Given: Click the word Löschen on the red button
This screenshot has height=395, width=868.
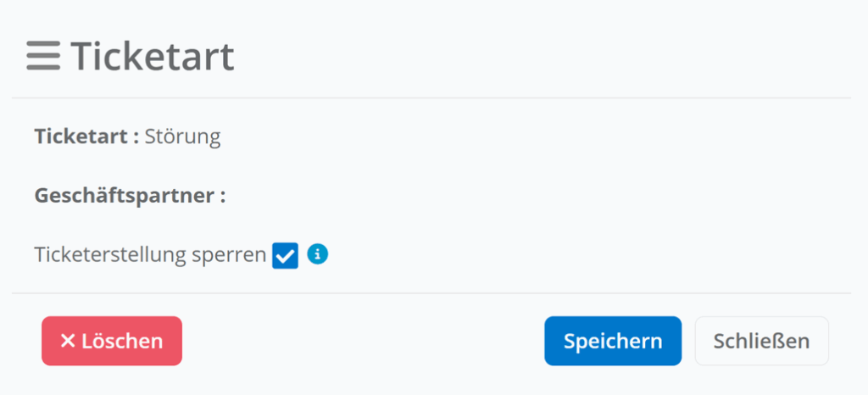Looking at the screenshot, I should 122,341.
